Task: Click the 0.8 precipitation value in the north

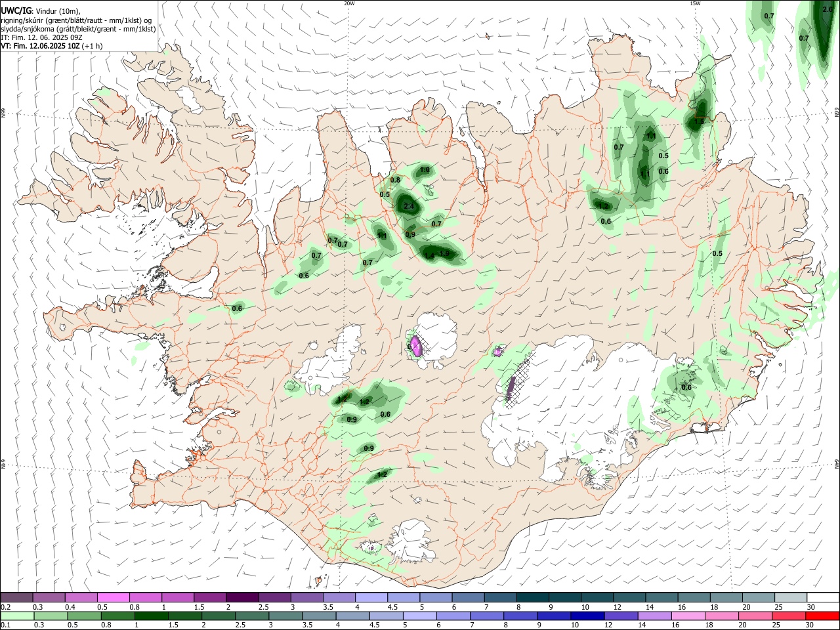Action: tap(395, 180)
